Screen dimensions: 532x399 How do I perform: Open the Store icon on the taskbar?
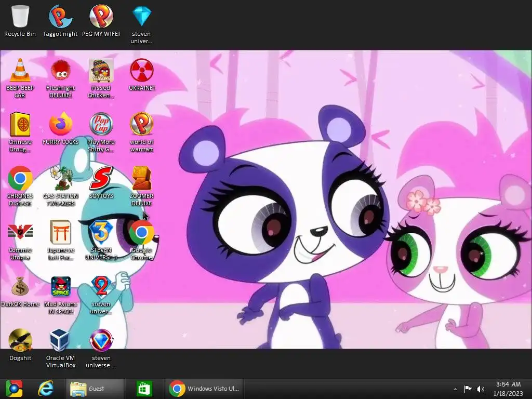[144, 389]
